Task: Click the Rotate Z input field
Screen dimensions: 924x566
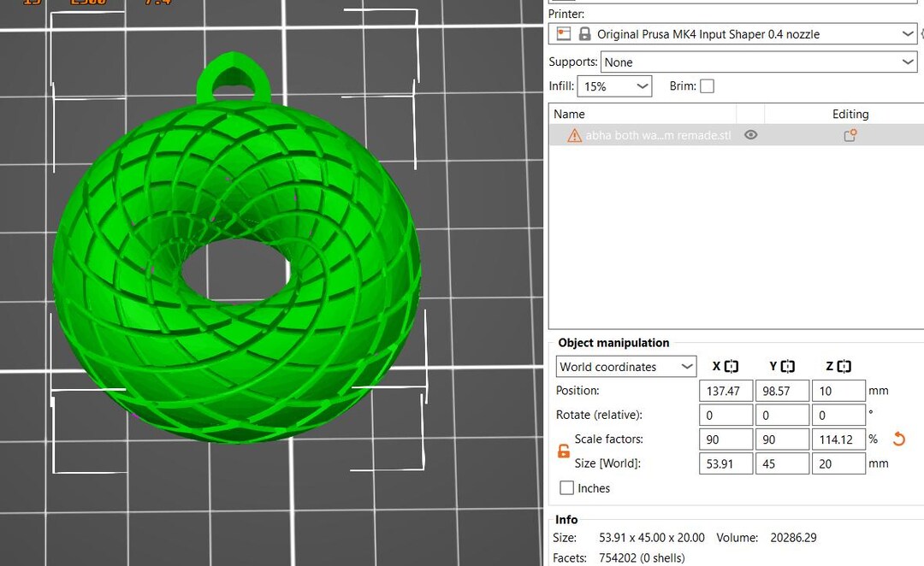Action: coord(838,415)
